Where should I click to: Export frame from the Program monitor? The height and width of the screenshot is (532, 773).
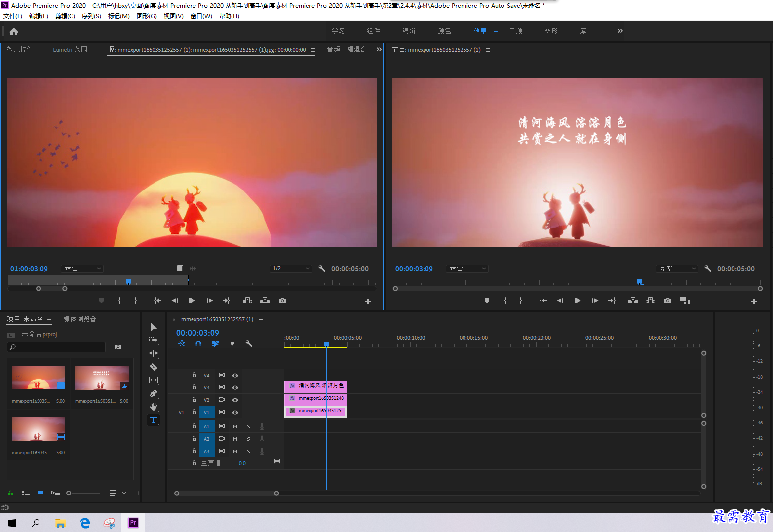[668, 301]
